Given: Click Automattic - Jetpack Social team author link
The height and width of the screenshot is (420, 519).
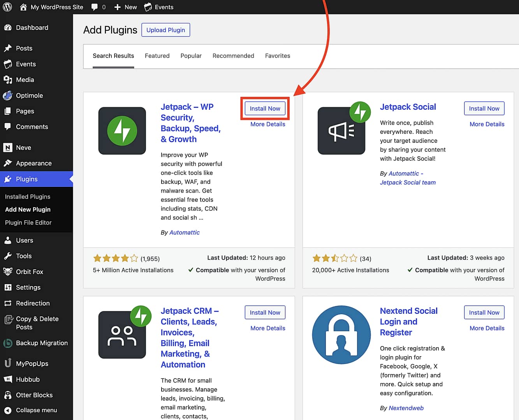Looking at the screenshot, I should point(408,178).
